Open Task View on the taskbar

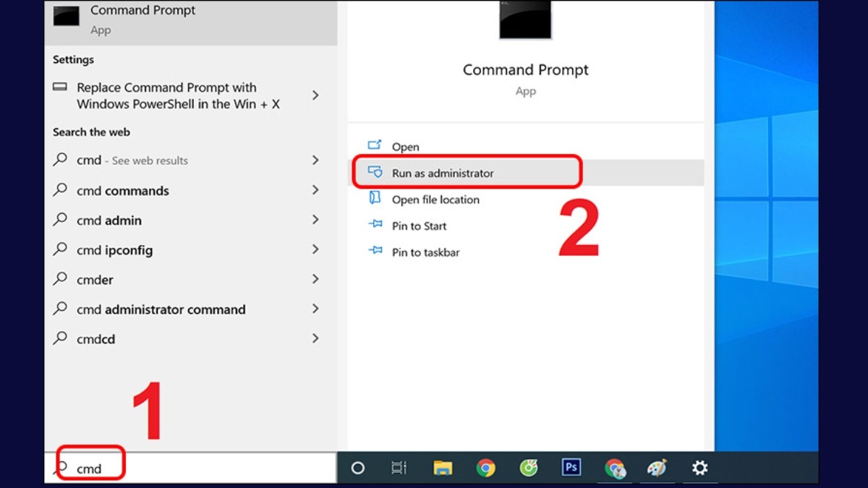click(399, 468)
